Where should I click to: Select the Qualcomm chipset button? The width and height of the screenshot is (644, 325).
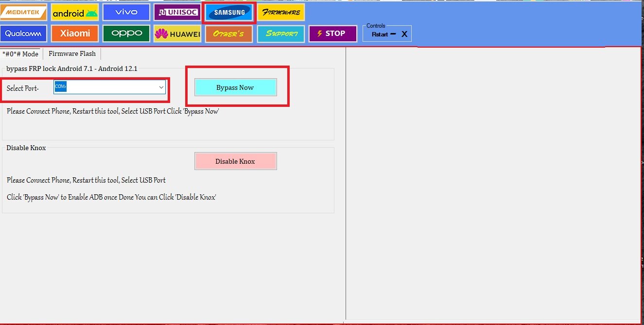[24, 34]
